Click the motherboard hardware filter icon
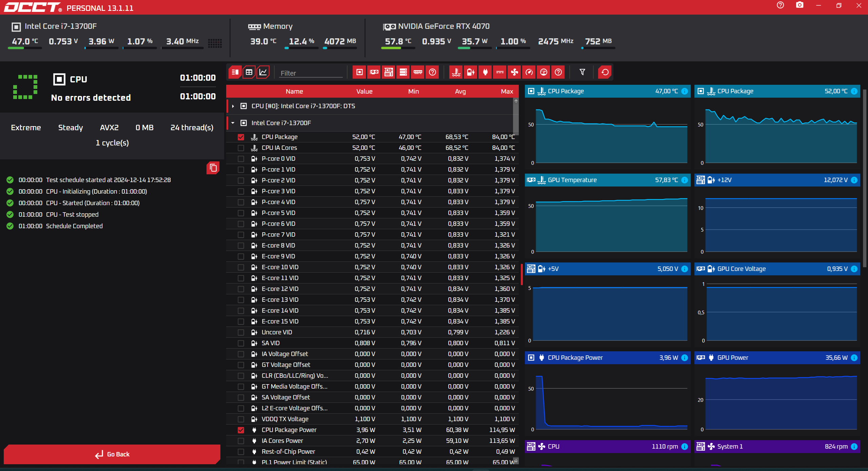This screenshot has width=868, height=471. point(389,72)
